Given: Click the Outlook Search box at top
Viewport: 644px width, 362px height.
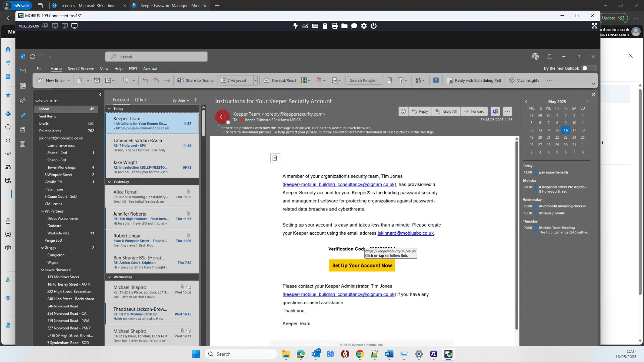Looking at the screenshot, I should coord(156,57).
